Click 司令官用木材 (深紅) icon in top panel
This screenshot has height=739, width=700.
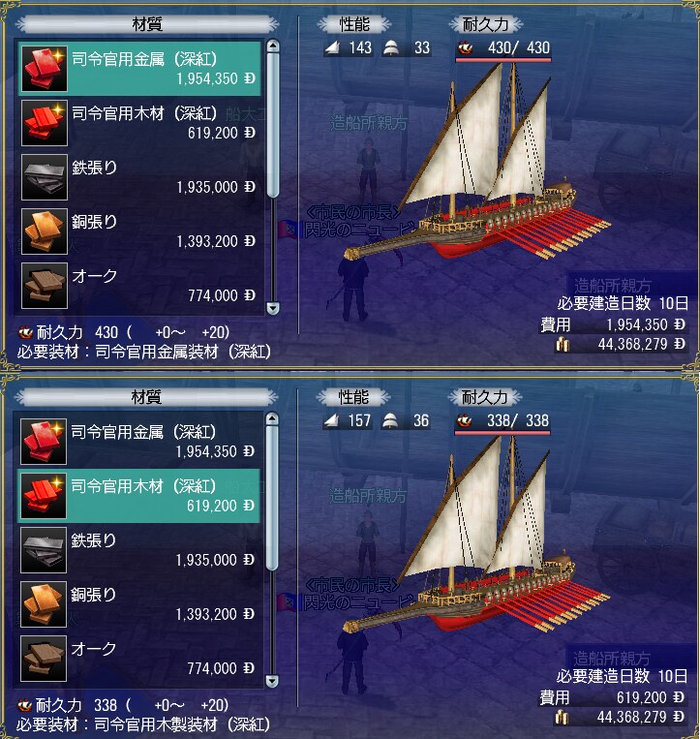pos(45,123)
